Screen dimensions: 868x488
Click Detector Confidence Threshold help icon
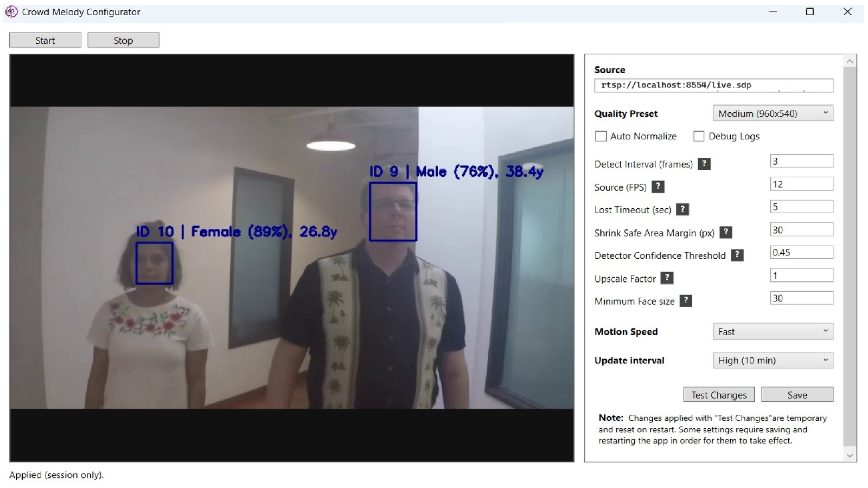click(x=737, y=255)
